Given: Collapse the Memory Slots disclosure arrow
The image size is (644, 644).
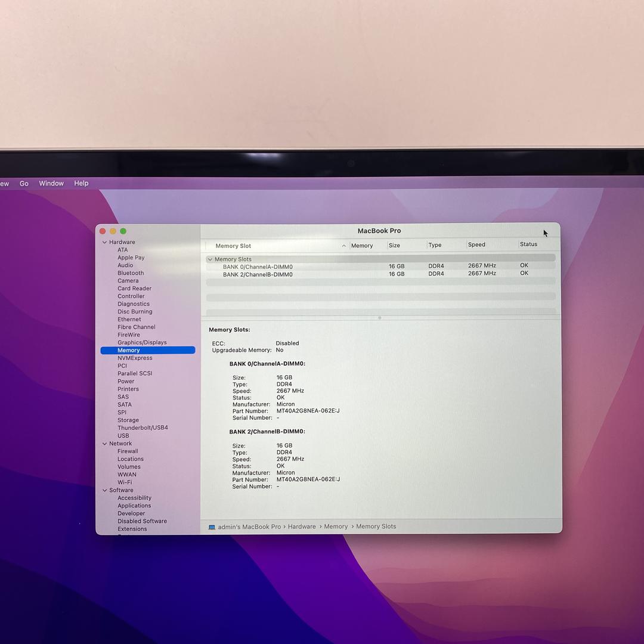Looking at the screenshot, I should pyautogui.click(x=210, y=259).
